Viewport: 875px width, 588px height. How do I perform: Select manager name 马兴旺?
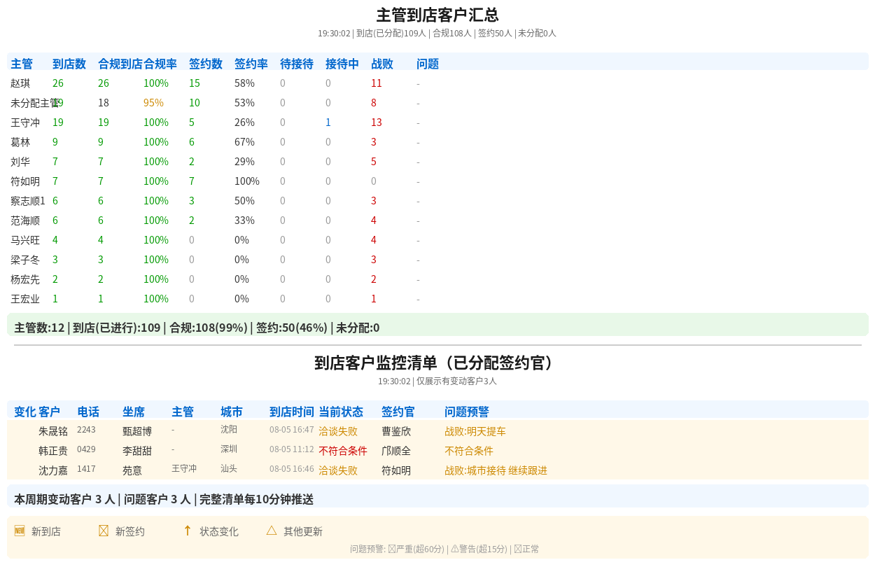pos(25,240)
